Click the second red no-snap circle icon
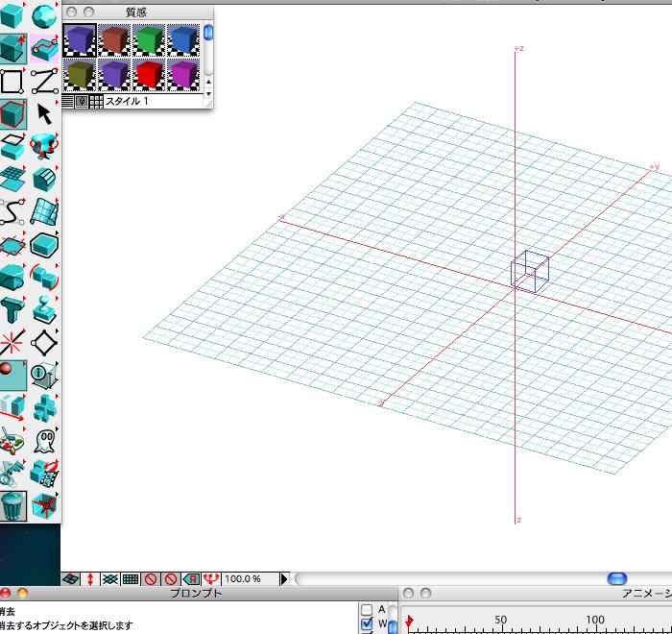This screenshot has width=672, height=634. pos(171,579)
